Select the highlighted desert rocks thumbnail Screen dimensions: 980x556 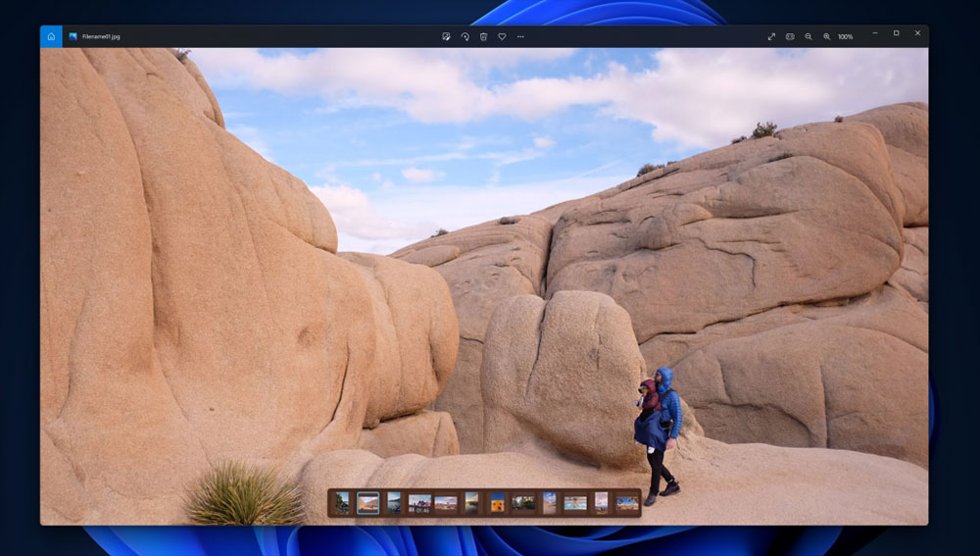368,503
